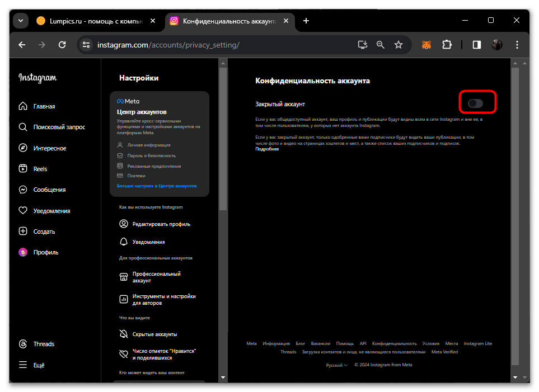Open Professional account settings
Screen dimensions: 539x392
150,277
